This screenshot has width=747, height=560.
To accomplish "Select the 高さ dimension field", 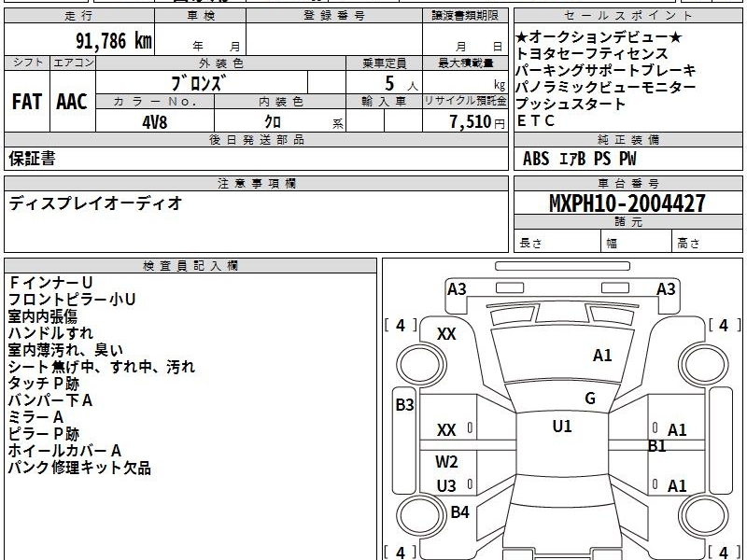I will pos(708,243).
